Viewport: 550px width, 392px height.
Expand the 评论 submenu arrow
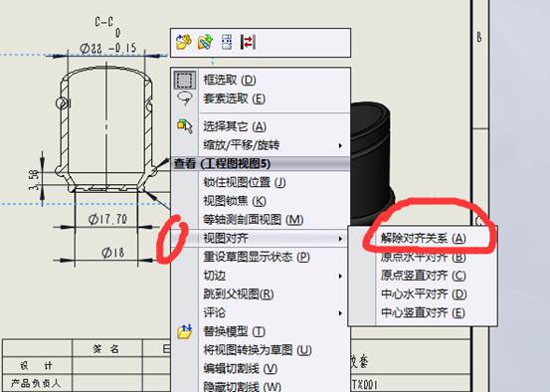340,313
